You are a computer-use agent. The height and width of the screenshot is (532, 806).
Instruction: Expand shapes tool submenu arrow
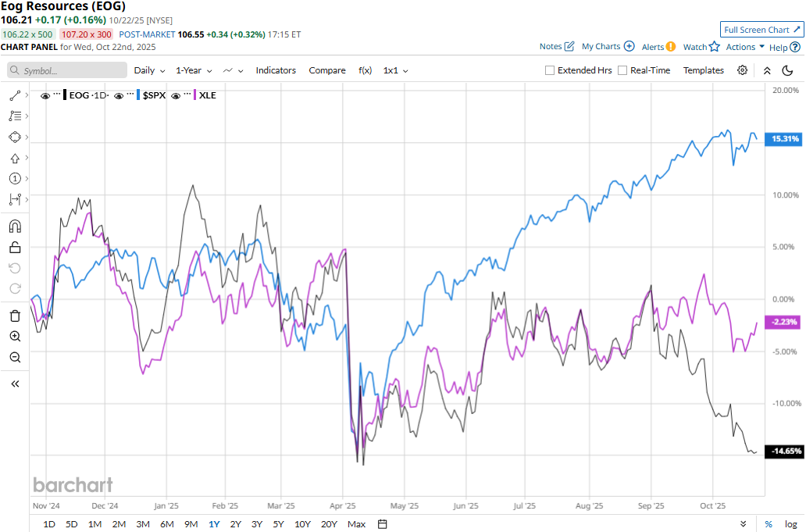pyautogui.click(x=27, y=137)
